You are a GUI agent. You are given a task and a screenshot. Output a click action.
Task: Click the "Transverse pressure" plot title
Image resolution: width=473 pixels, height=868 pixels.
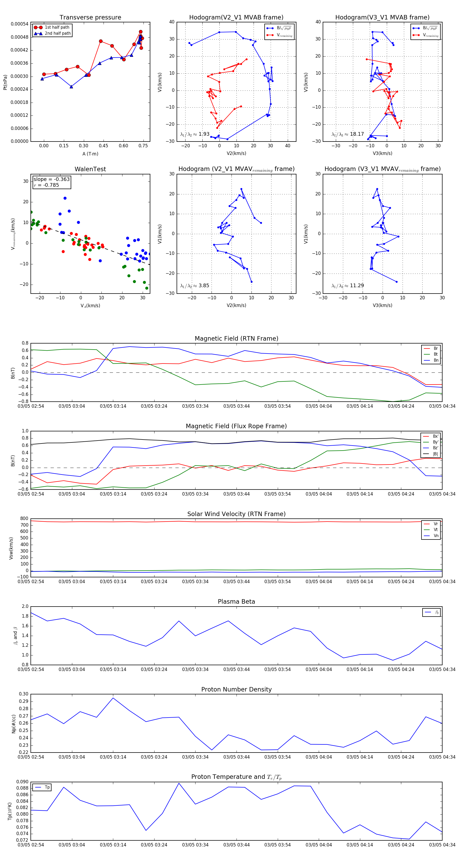(x=90, y=18)
